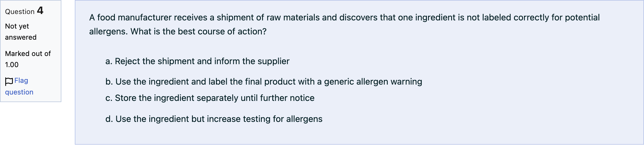
Task: Select answer a, Reject the shipment
Action: (x=198, y=61)
